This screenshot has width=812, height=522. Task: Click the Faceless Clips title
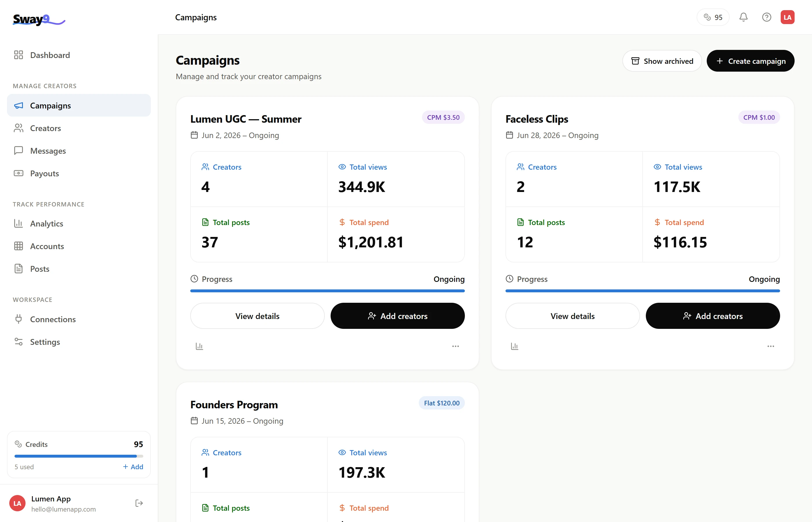[x=537, y=119]
